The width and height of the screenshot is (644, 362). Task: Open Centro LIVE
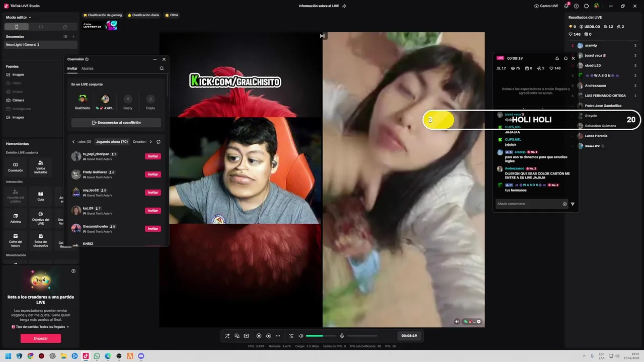(546, 6)
